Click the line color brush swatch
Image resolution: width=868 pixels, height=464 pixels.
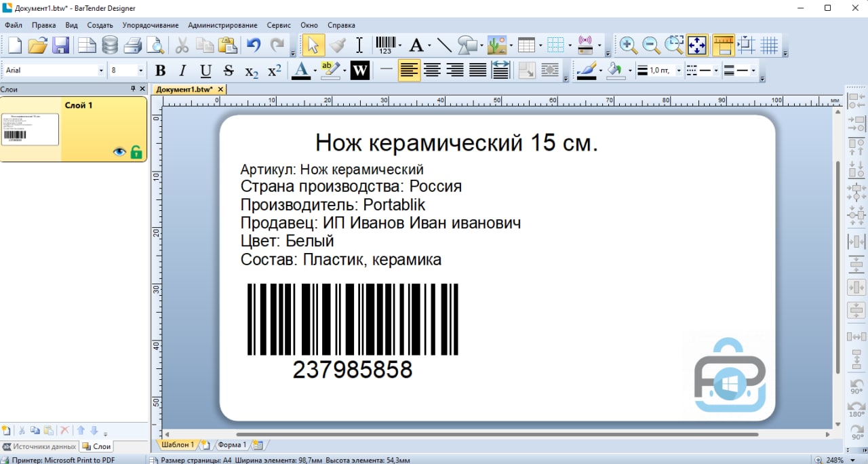tap(587, 71)
